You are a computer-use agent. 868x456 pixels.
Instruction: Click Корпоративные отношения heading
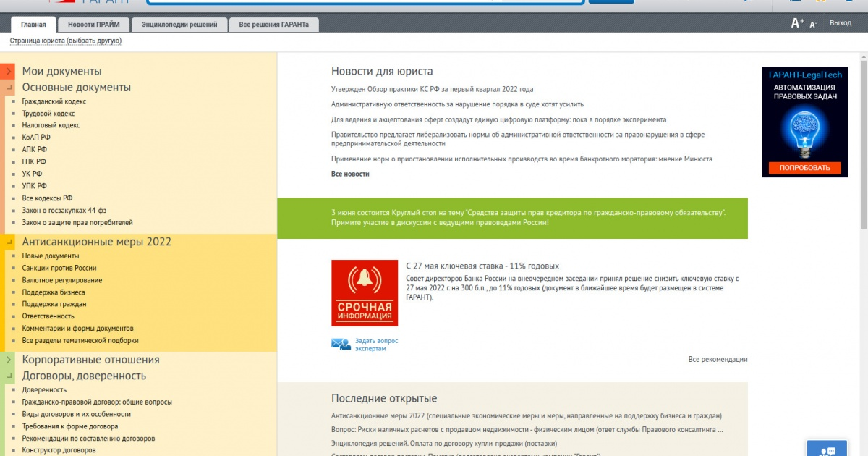pyautogui.click(x=90, y=360)
